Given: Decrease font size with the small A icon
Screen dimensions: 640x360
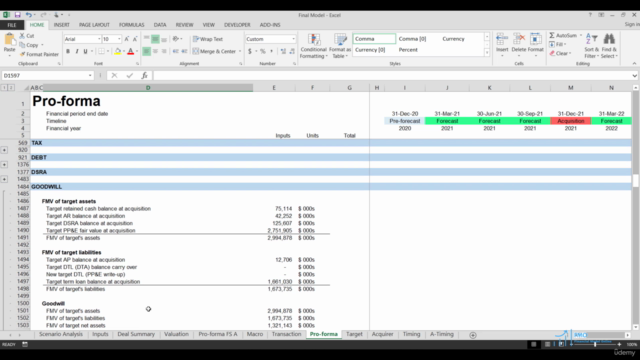Looking at the screenshot, I should (135, 39).
